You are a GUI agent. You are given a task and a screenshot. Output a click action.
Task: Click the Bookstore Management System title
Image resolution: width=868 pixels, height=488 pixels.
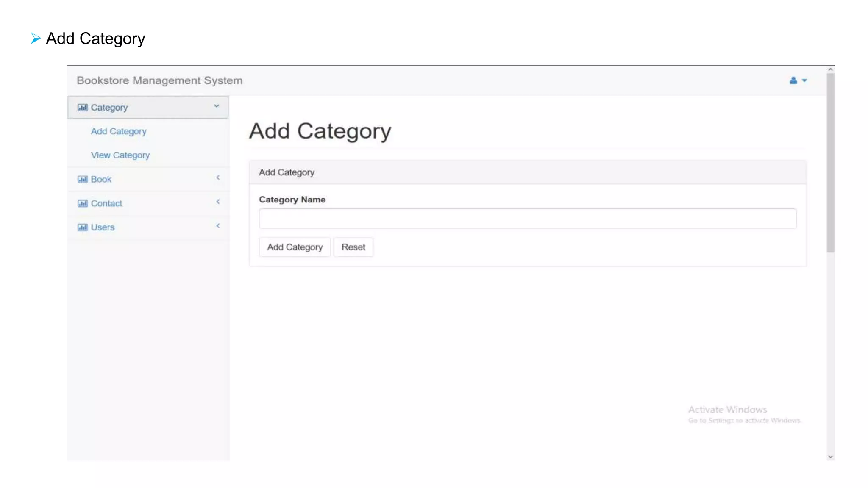[160, 80]
